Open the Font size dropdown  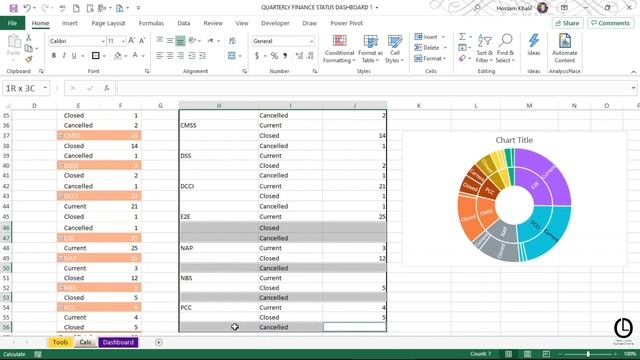[x=123, y=41]
